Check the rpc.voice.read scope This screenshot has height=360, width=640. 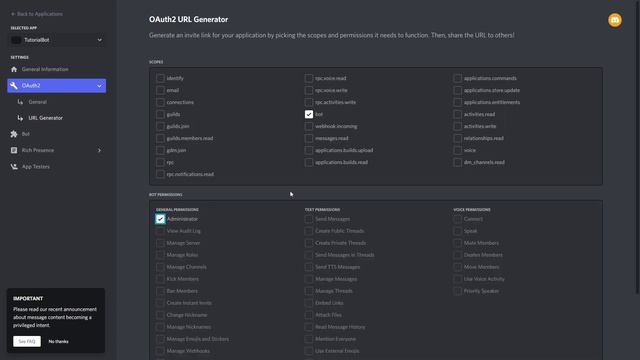coord(309,78)
